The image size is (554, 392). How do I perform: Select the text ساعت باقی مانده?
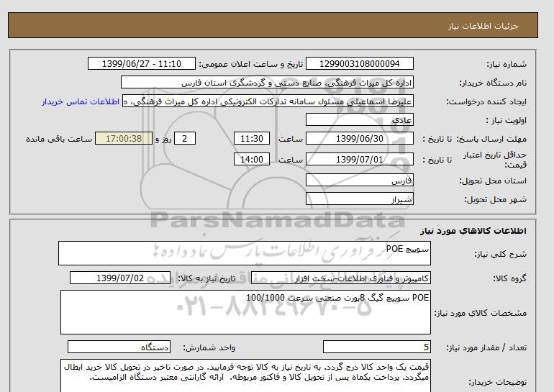pyautogui.click(x=59, y=139)
